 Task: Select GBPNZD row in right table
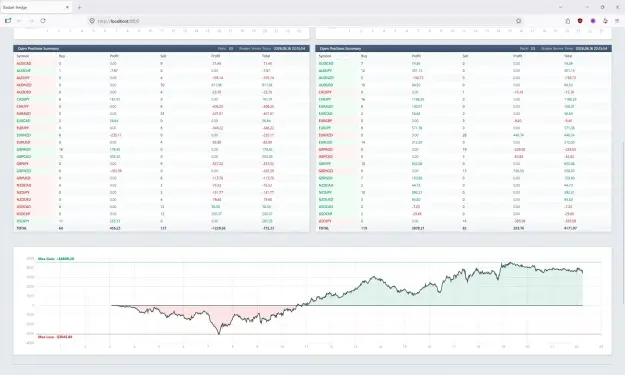pyautogui.click(x=464, y=171)
